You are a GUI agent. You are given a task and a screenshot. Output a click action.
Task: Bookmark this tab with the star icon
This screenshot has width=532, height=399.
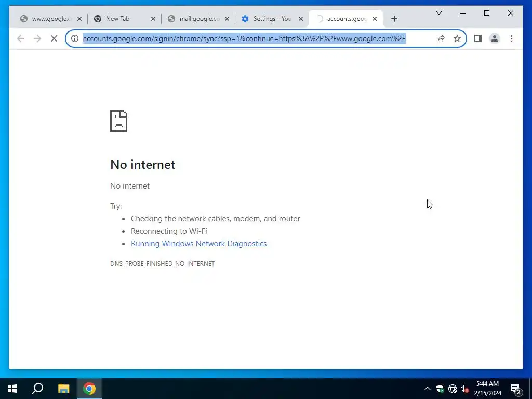click(x=457, y=38)
